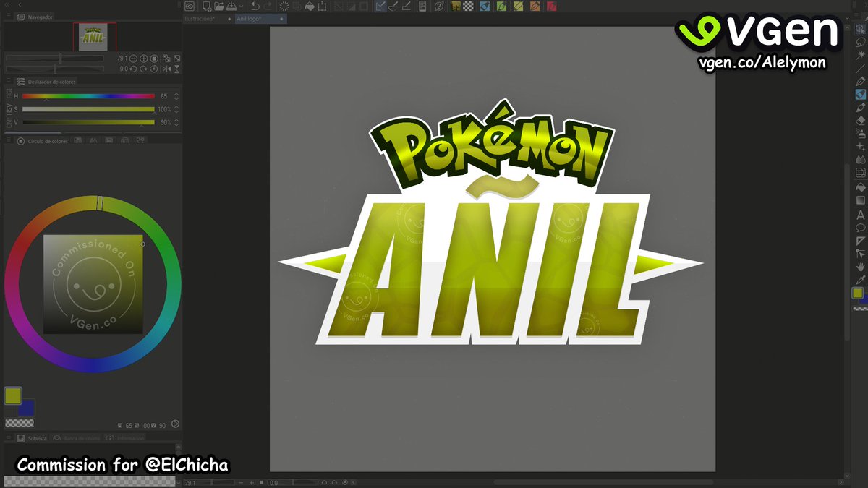
Task: Click Navigator rotate left icon
Action: (133, 69)
